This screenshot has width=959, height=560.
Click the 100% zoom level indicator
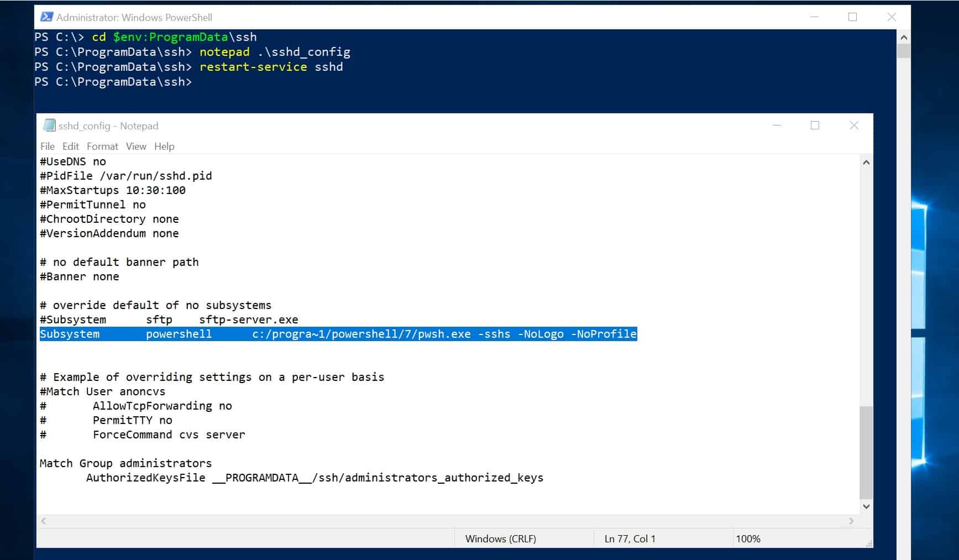tap(748, 538)
